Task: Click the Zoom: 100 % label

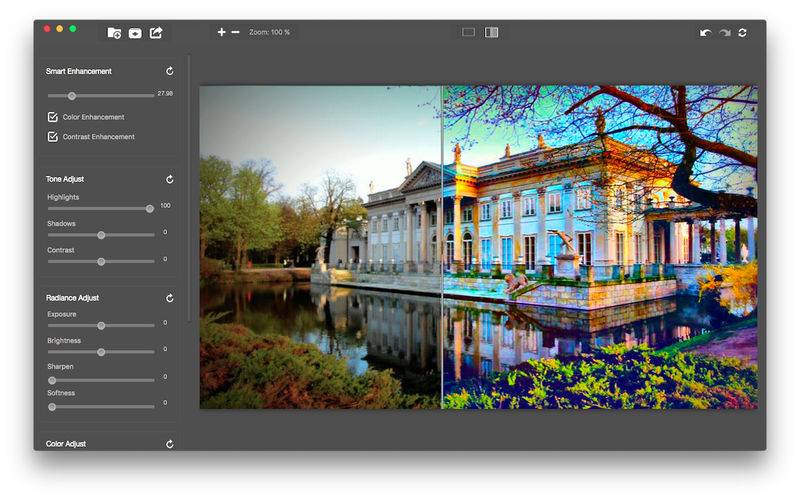Action: [x=269, y=32]
